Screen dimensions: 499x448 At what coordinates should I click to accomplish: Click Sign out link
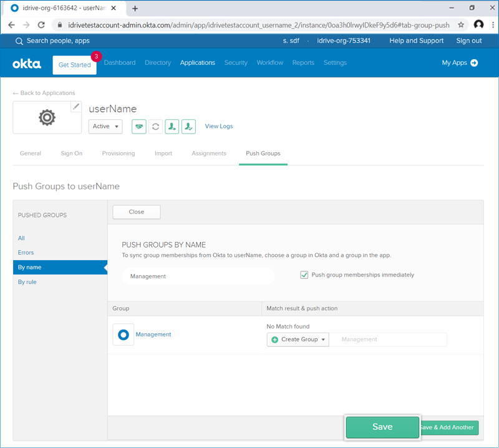469,41
